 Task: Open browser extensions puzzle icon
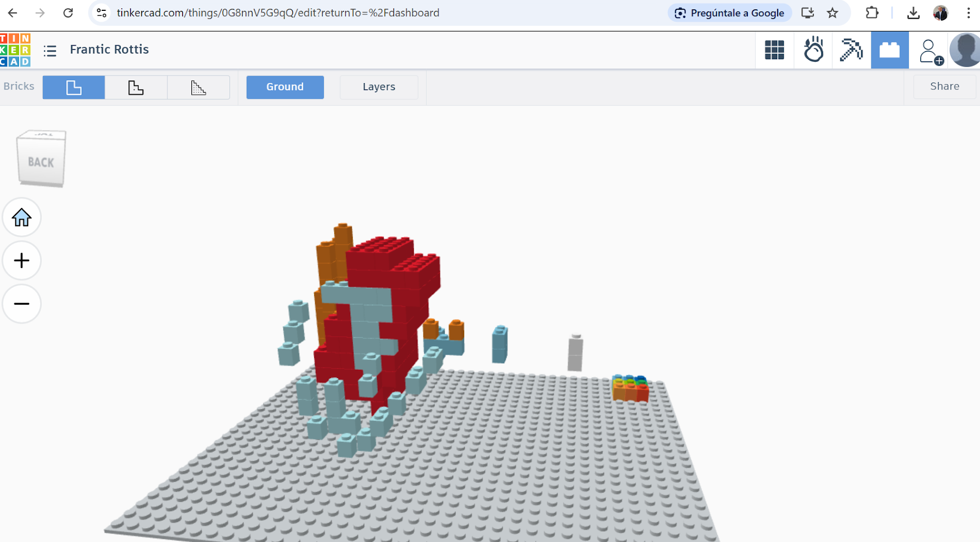pyautogui.click(x=872, y=12)
